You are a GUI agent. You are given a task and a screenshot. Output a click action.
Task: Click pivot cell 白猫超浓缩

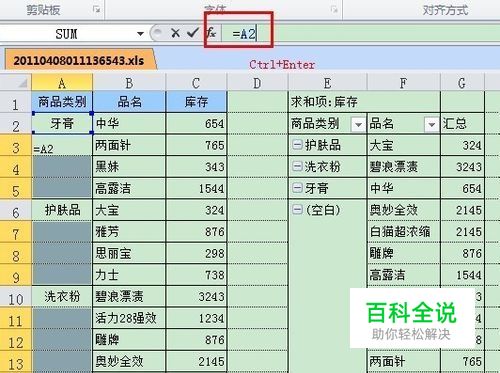pyautogui.click(x=404, y=232)
